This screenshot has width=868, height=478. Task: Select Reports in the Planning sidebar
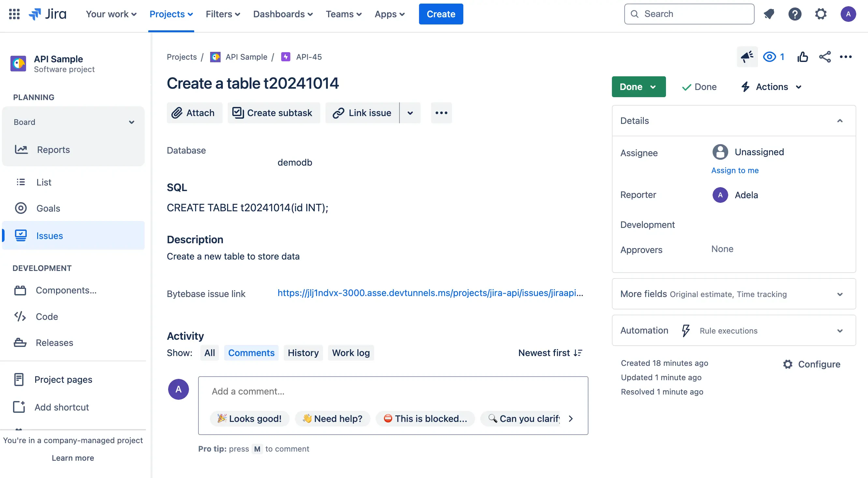[53, 149]
